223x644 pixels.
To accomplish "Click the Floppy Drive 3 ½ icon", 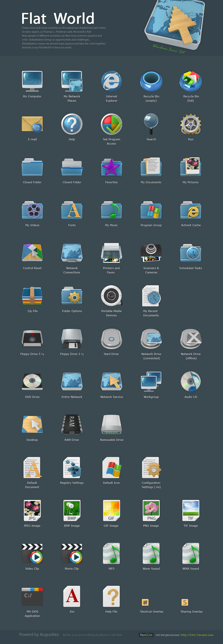I will pyautogui.click(x=72, y=338).
